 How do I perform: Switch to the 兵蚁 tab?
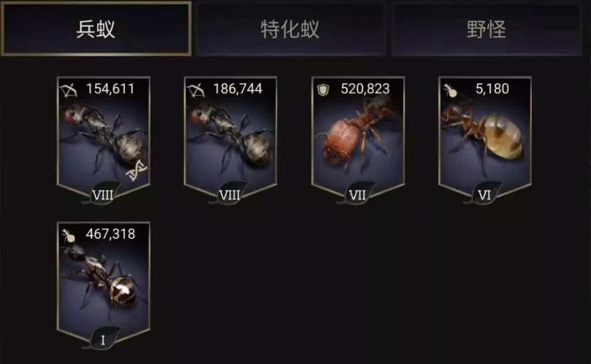point(95,29)
